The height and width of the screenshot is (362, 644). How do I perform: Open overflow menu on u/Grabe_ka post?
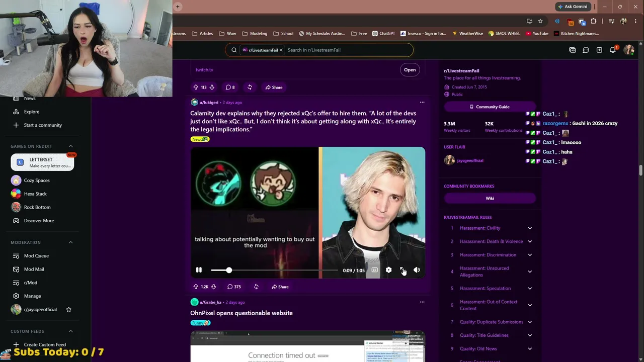pos(422,302)
